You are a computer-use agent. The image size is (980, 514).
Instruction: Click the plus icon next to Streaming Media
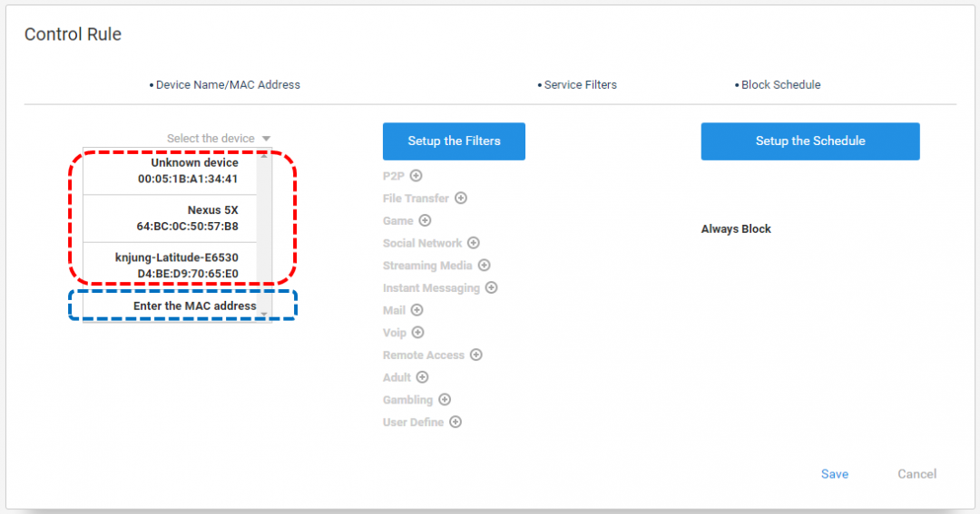click(x=485, y=266)
